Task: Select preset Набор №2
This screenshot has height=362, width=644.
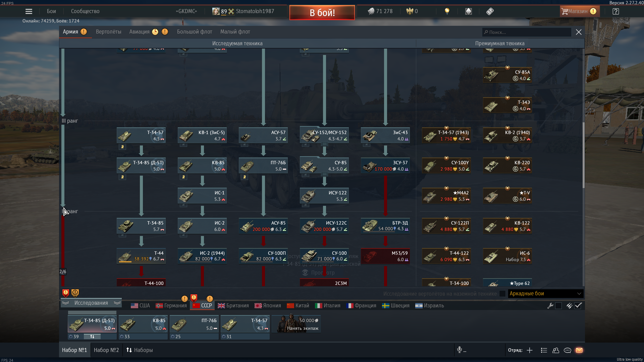Action: (106, 350)
